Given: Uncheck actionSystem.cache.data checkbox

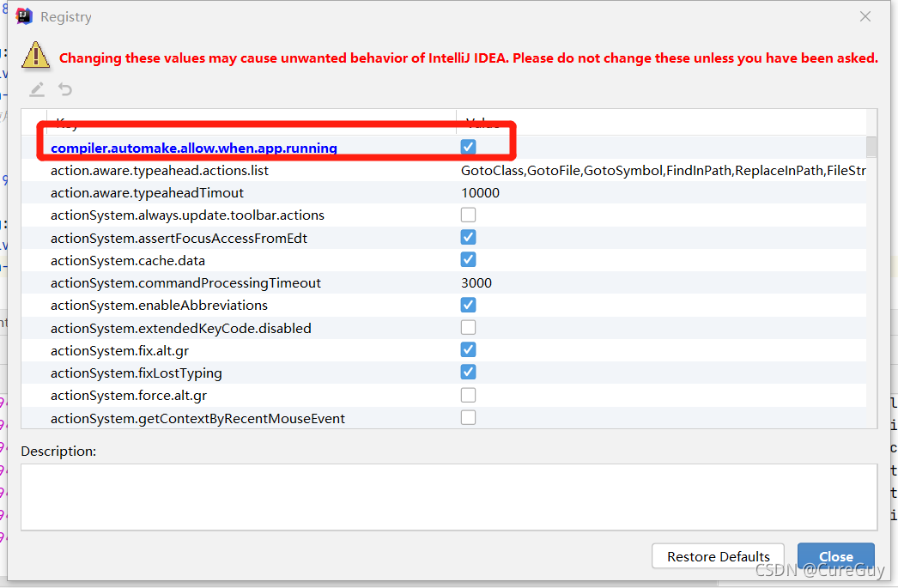Looking at the screenshot, I should click(x=468, y=260).
